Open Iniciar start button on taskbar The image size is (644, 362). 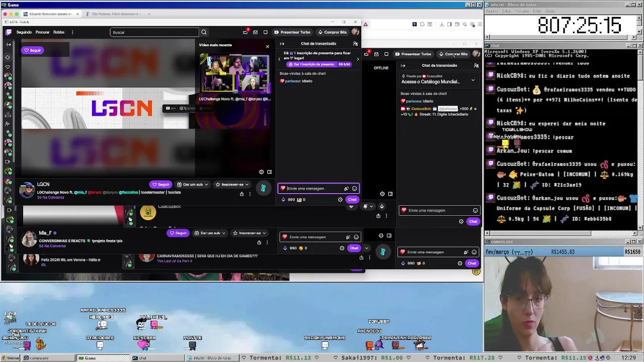[x=10, y=358]
